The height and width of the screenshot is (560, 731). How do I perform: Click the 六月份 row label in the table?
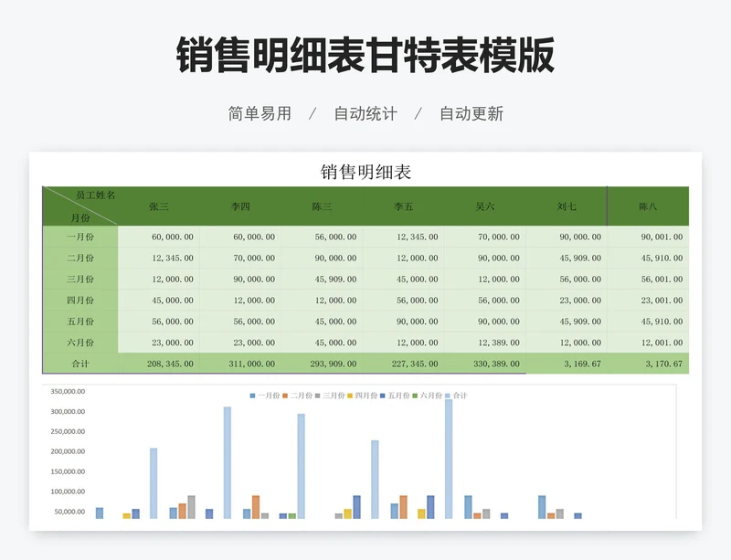pos(80,343)
